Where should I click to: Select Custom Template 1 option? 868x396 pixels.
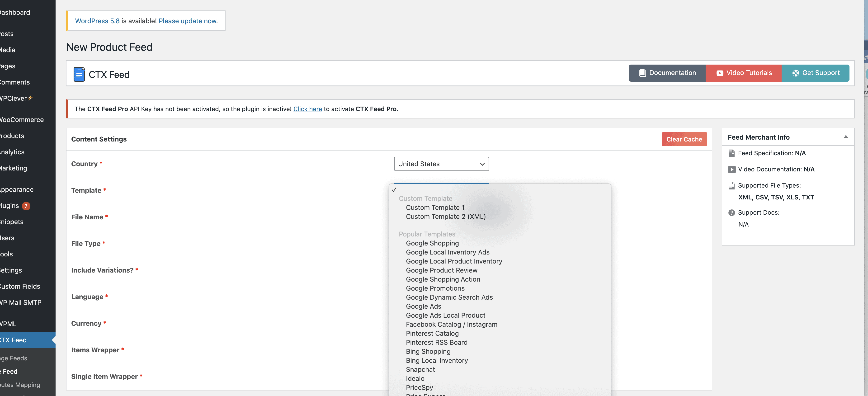click(435, 207)
